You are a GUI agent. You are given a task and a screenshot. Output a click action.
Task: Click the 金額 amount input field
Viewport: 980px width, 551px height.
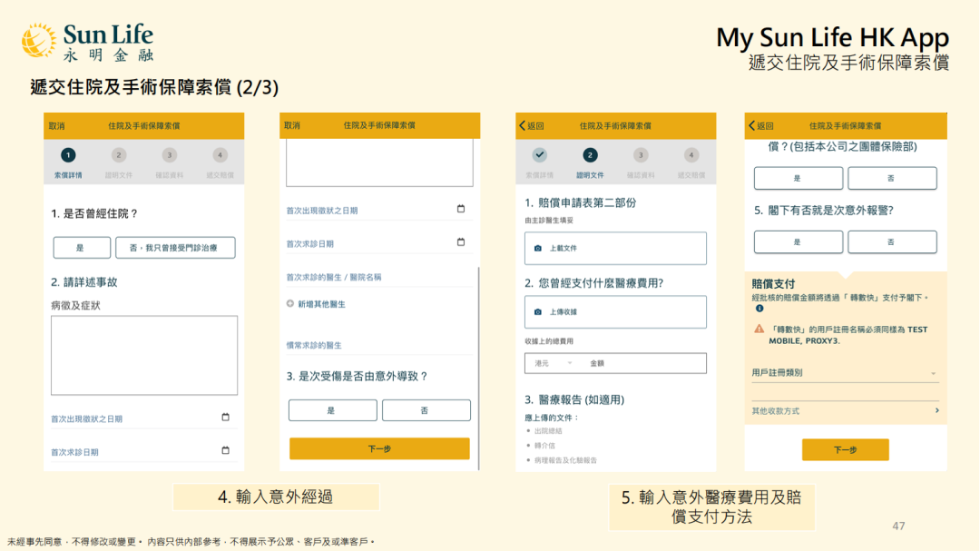[x=643, y=363]
